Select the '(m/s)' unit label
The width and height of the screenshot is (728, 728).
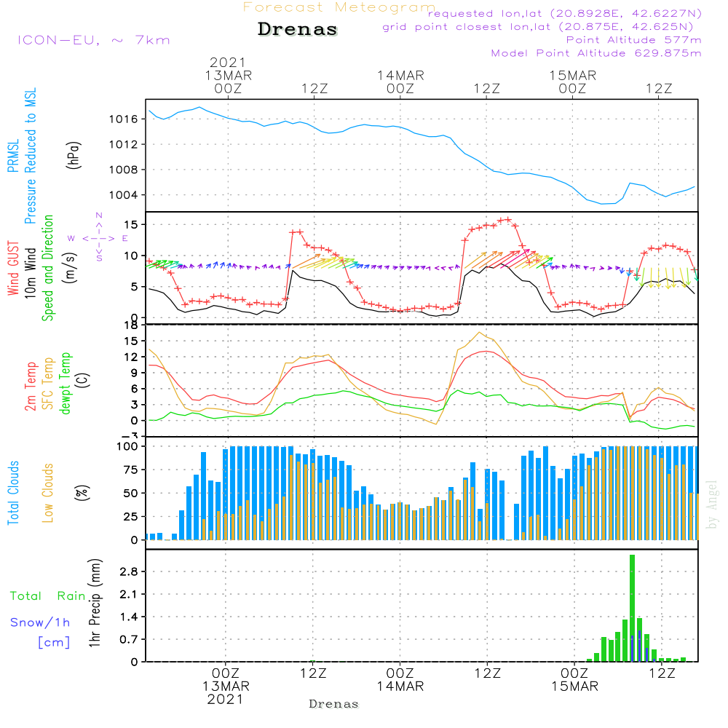tap(70, 268)
